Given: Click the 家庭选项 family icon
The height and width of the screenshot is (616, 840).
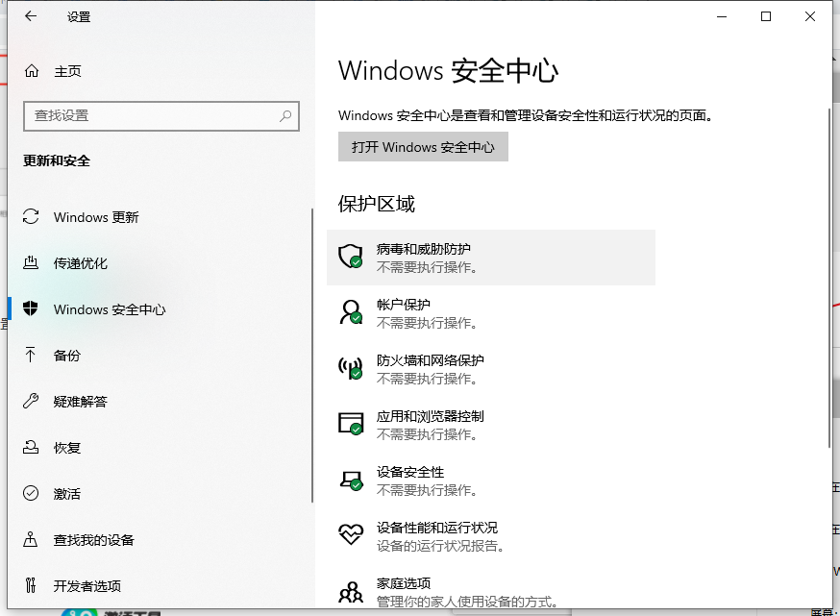Looking at the screenshot, I should pyautogui.click(x=350, y=590).
